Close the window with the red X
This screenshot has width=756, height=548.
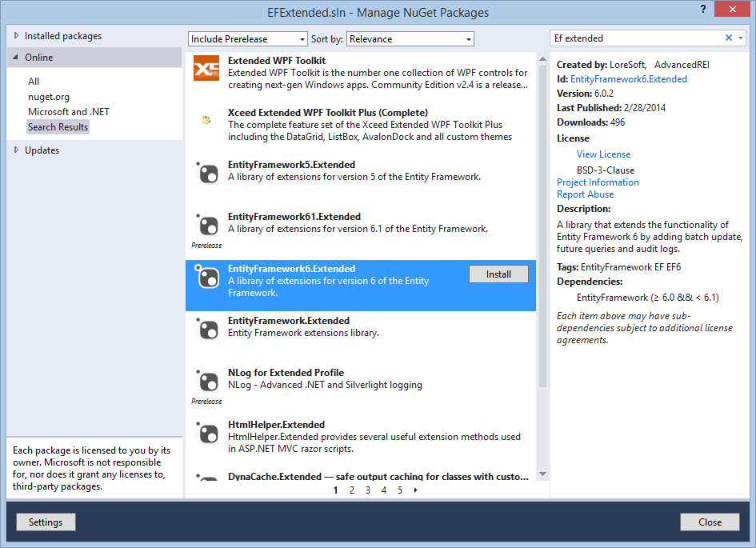pos(732,9)
